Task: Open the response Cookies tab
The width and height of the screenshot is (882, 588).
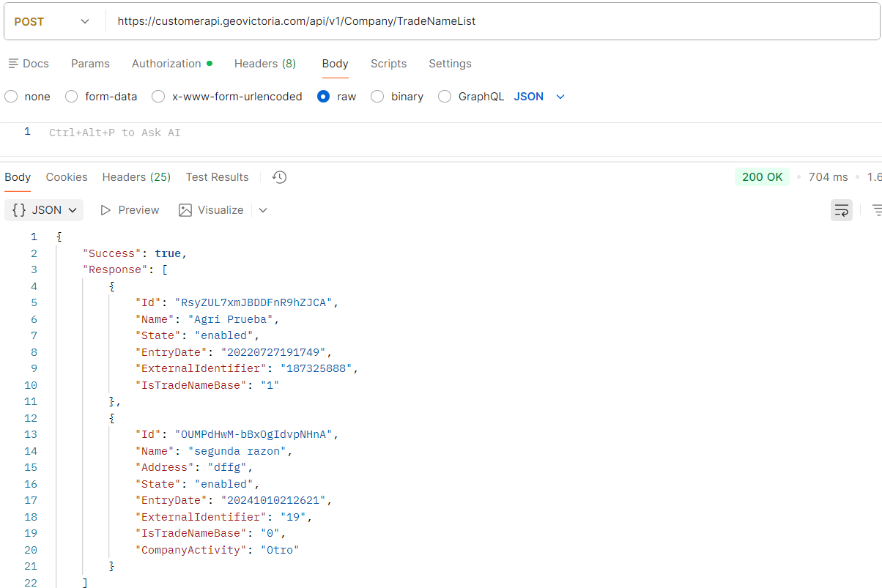Action: point(67,177)
